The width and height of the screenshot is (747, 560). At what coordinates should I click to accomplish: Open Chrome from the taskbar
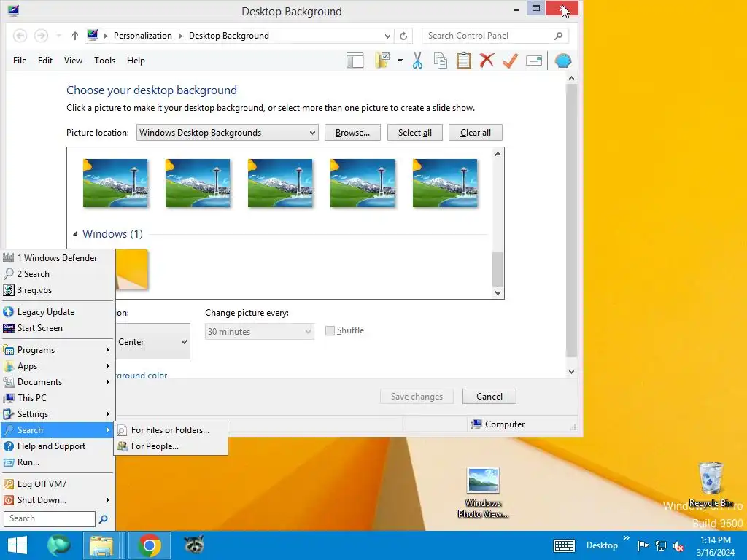pyautogui.click(x=149, y=545)
